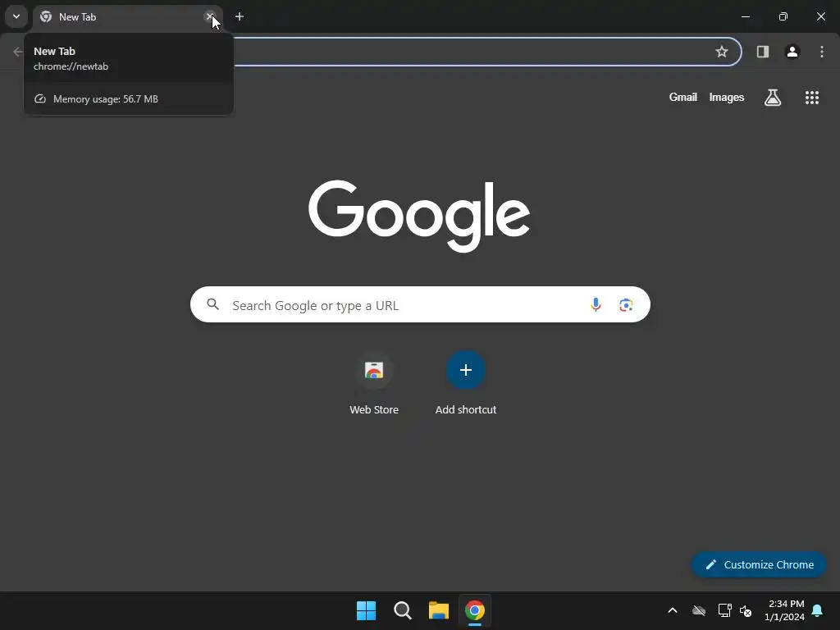The width and height of the screenshot is (840, 630).
Task: Open Search Labs flask icon
Action: [x=773, y=98]
